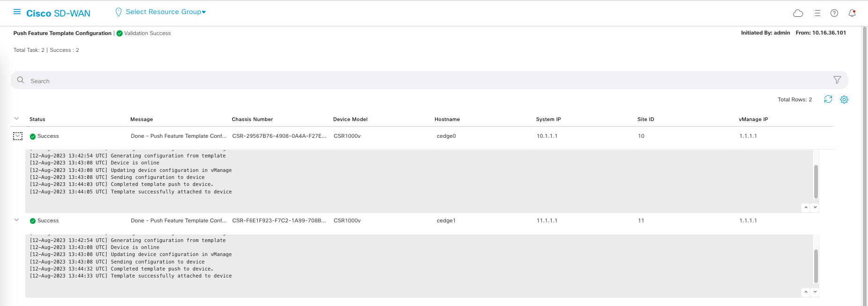Image resolution: width=868 pixels, height=306 pixels.
Task: Collapse the cedge0 row log
Action: 18,136
